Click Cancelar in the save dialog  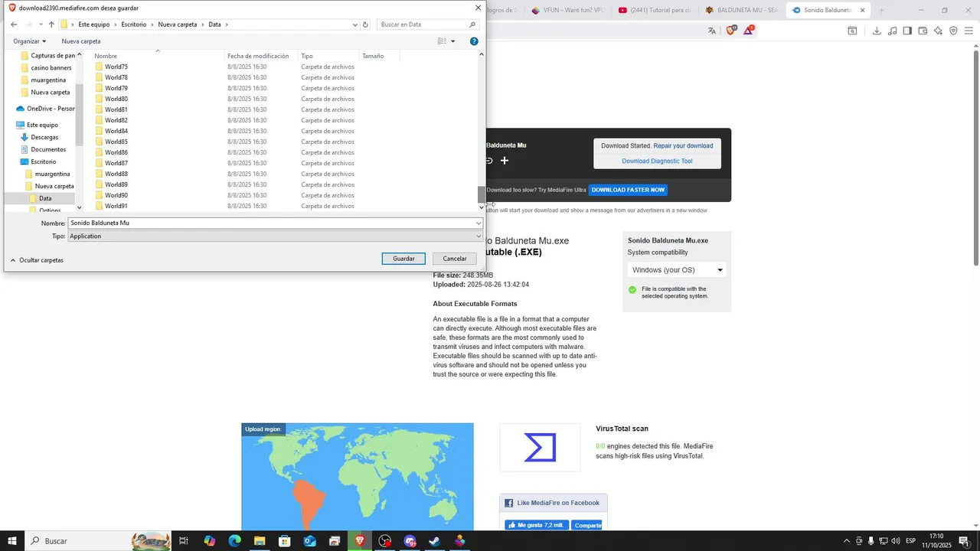(x=455, y=259)
